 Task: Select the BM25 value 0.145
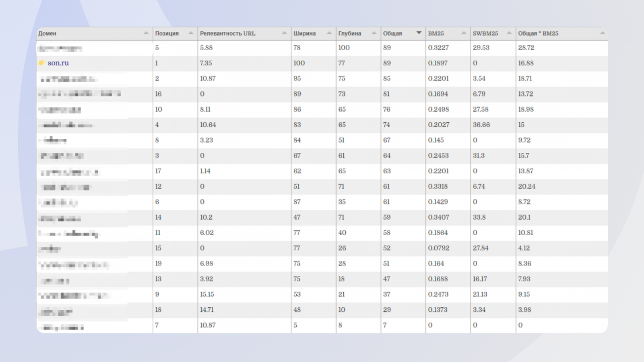(436, 140)
